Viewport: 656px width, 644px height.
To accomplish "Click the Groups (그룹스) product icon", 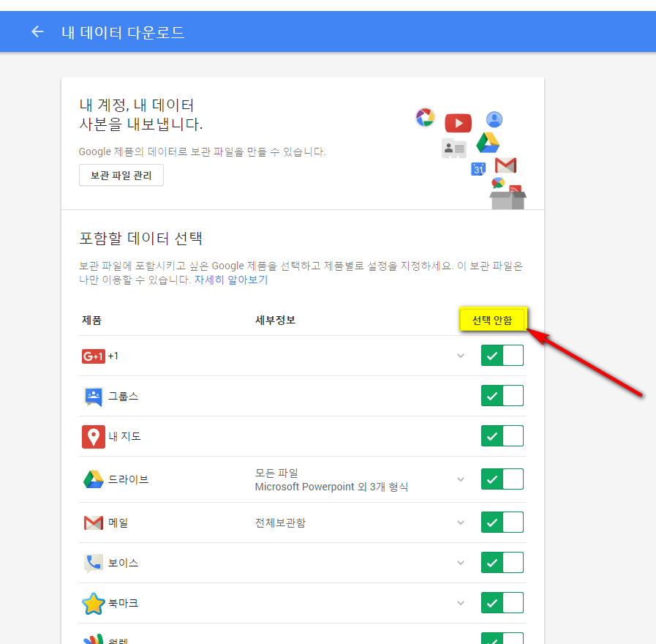I will coord(94,397).
